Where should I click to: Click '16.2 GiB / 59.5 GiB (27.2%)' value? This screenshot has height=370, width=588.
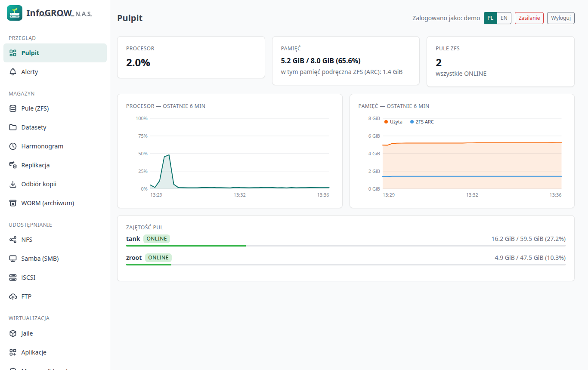click(529, 238)
